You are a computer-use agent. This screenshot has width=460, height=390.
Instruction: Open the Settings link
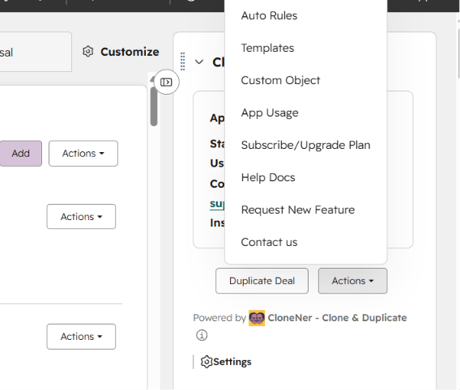[x=232, y=362]
